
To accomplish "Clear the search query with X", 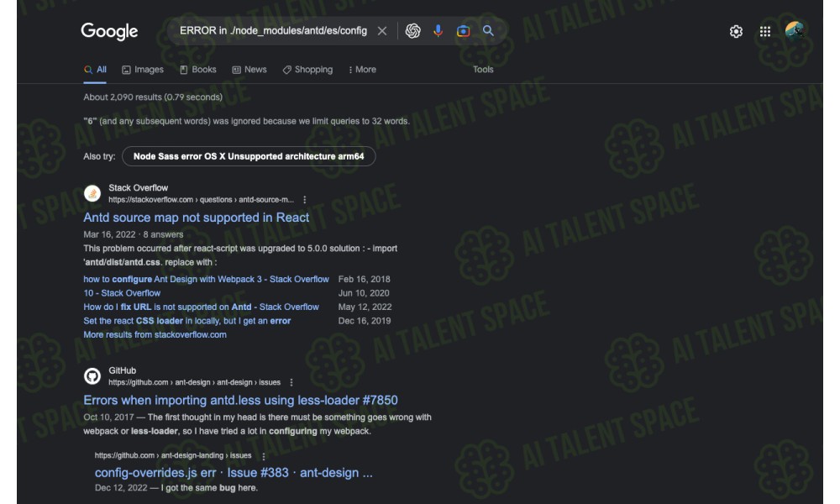I will pyautogui.click(x=382, y=31).
